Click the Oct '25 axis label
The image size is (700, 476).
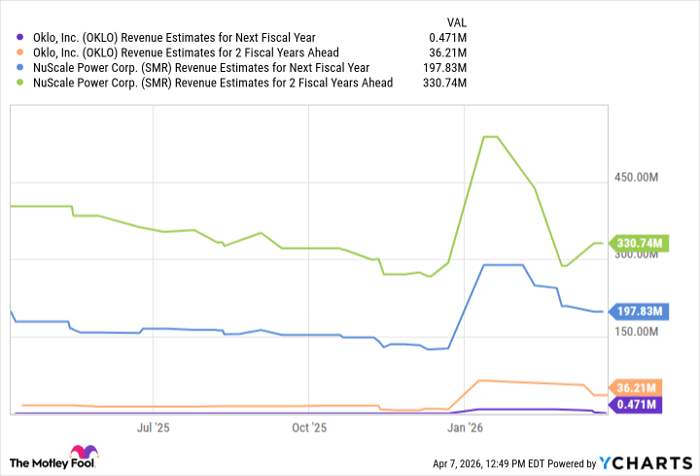tap(310, 427)
